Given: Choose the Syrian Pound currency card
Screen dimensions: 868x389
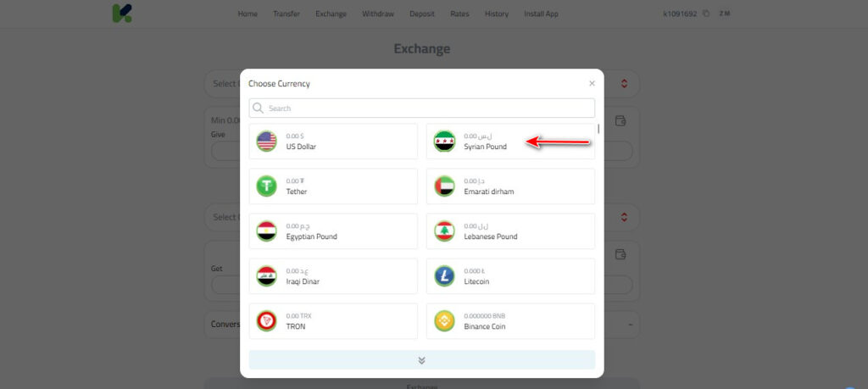Looking at the screenshot, I should pyautogui.click(x=510, y=141).
